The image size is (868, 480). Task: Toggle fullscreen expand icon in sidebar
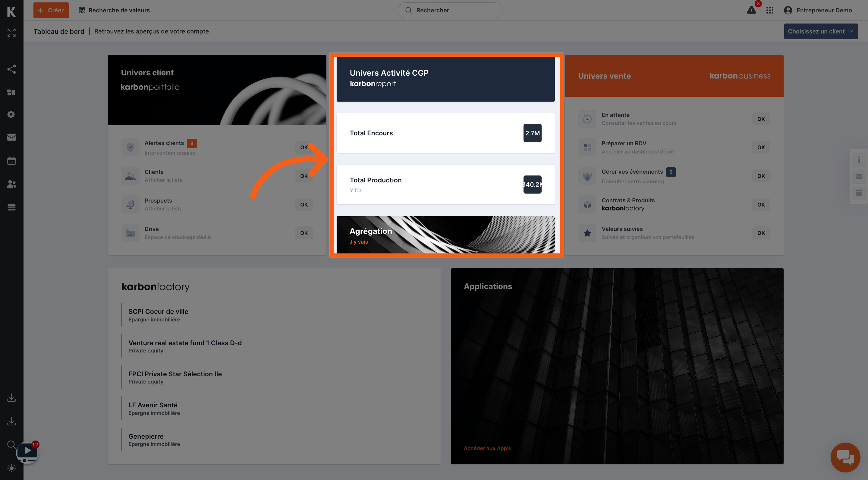tap(11, 33)
